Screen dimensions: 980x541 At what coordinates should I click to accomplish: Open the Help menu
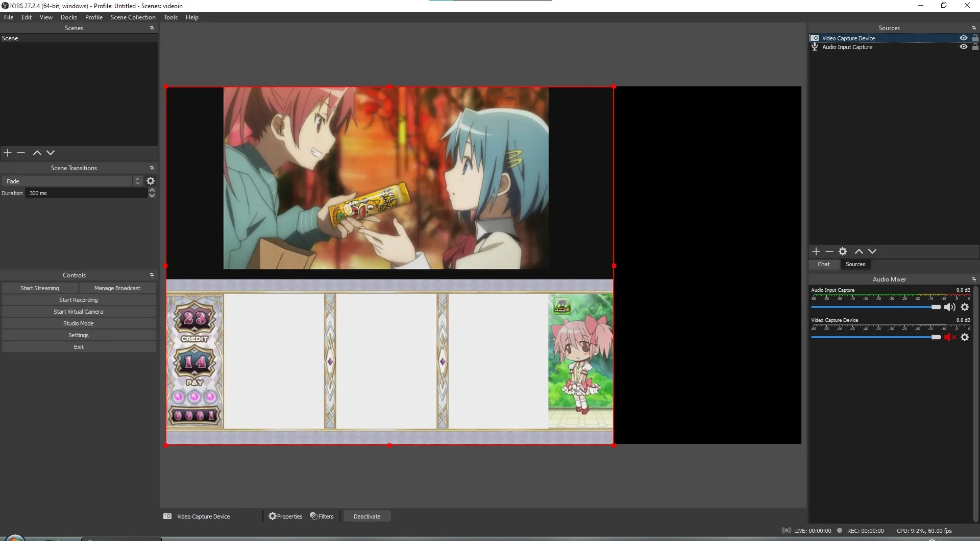[x=192, y=17]
